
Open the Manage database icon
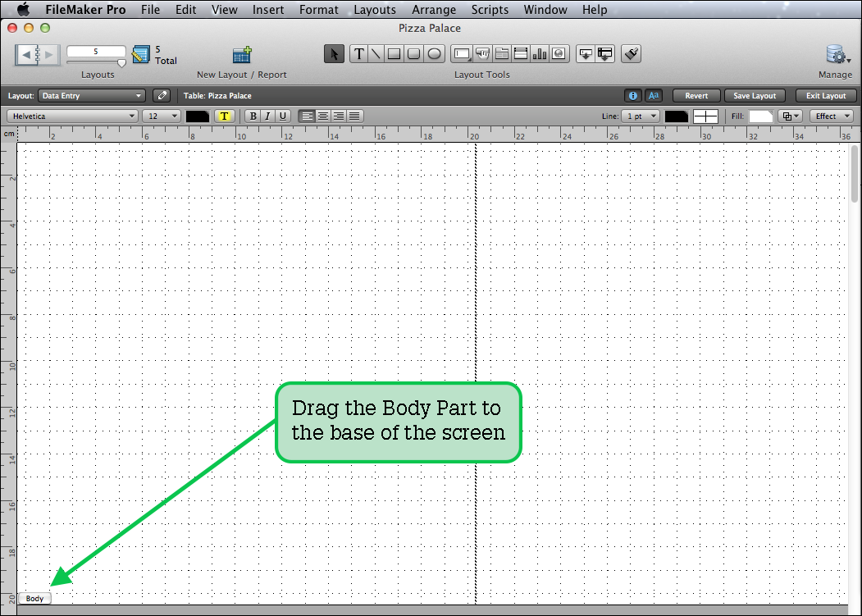tap(838, 54)
